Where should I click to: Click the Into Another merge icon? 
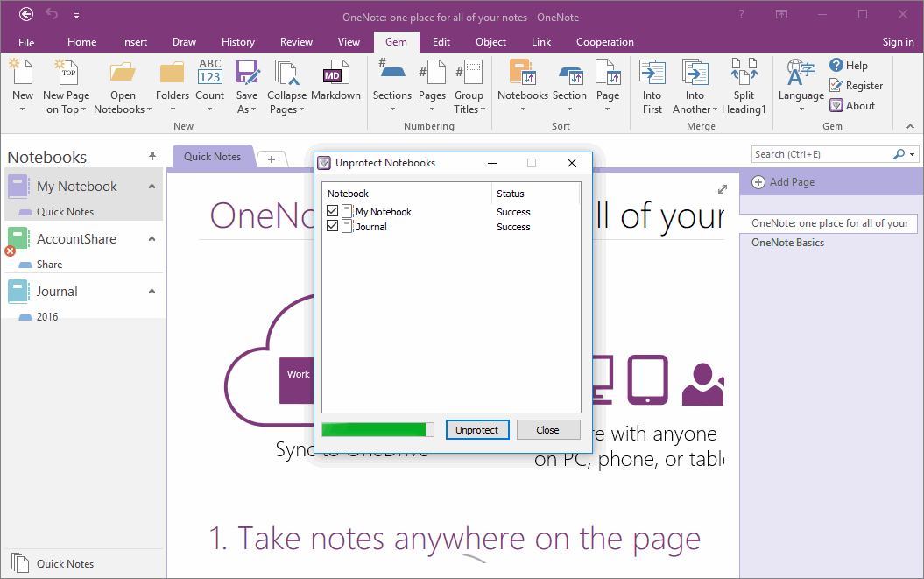(x=695, y=72)
